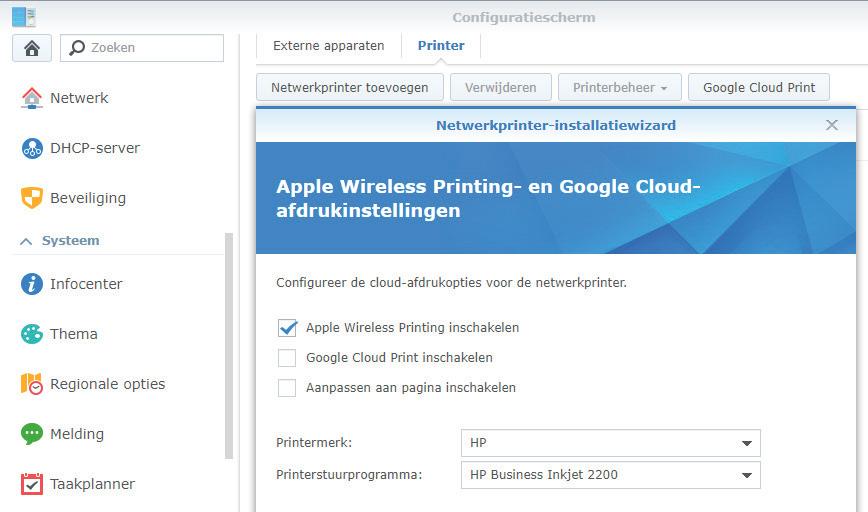Click the Zoeken search field
Image resolution: width=868 pixels, height=512 pixels.
[150, 48]
